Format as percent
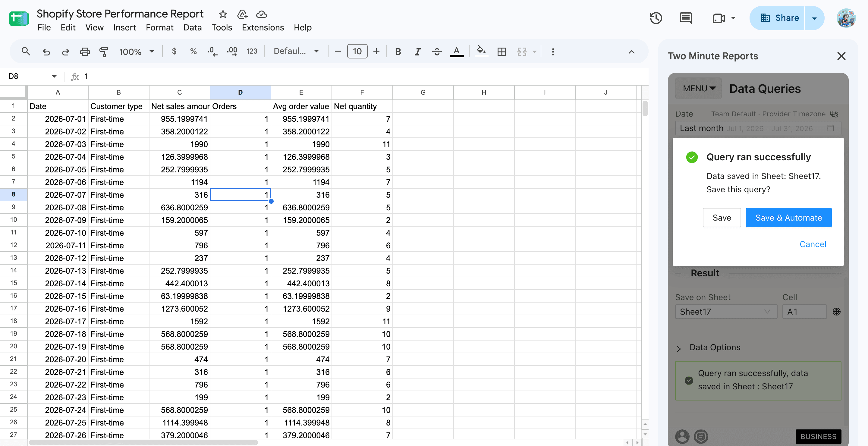Viewport: 868px width, 446px height. (193, 52)
